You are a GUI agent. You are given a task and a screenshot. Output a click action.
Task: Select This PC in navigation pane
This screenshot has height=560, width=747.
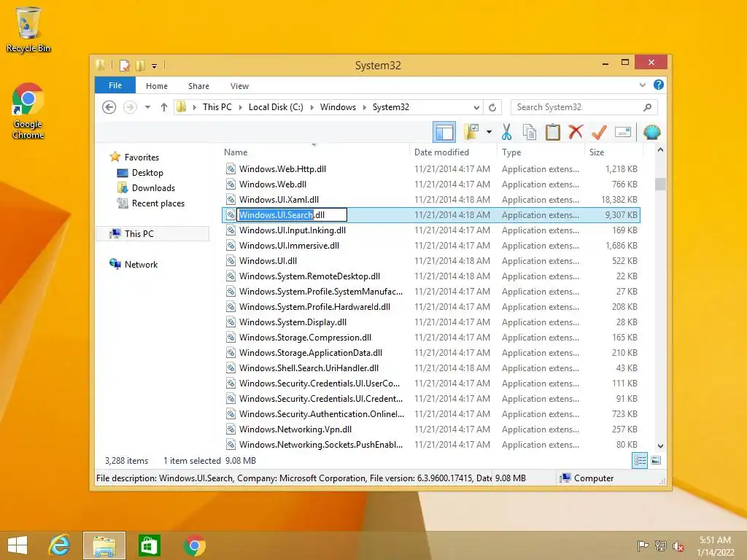pos(139,233)
